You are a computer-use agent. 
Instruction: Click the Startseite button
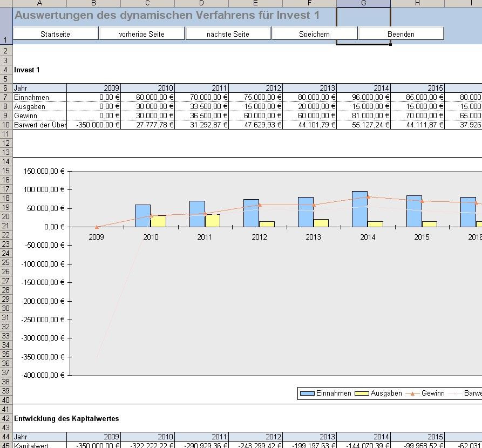[x=56, y=33]
